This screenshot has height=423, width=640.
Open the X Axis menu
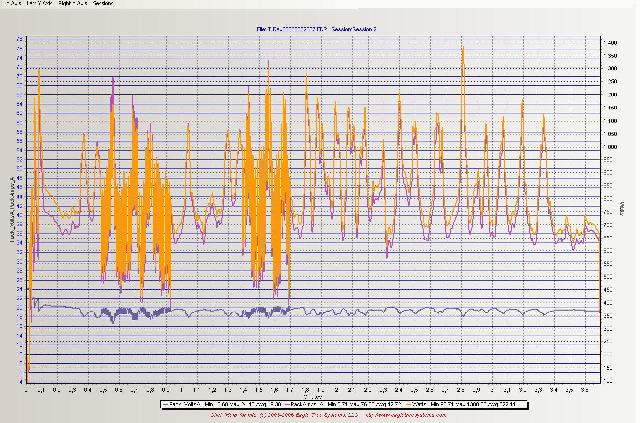coord(11,4)
